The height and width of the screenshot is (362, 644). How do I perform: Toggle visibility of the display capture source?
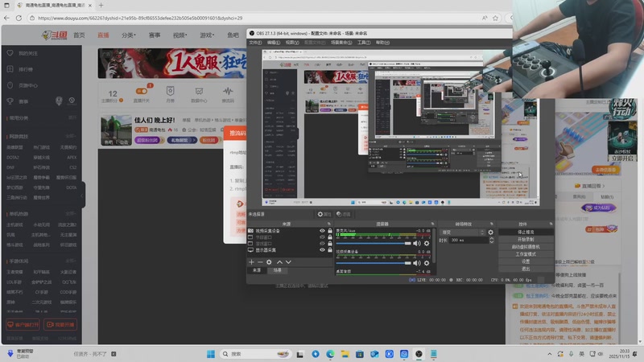coord(323,249)
